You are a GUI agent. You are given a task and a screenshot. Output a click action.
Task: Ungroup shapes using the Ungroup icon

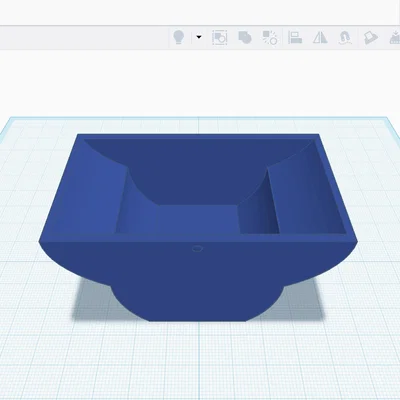click(x=270, y=38)
